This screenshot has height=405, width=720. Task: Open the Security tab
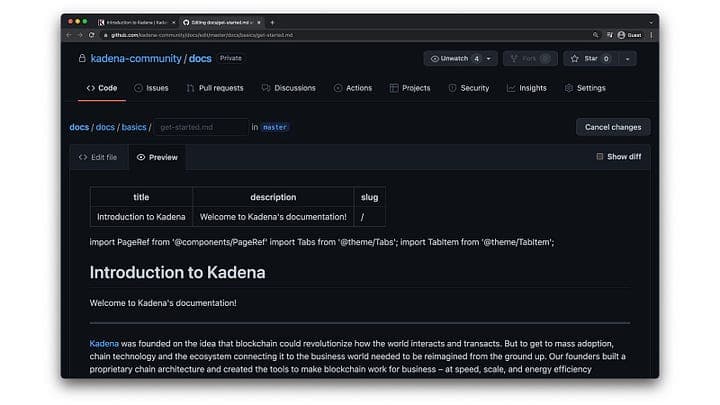point(469,88)
